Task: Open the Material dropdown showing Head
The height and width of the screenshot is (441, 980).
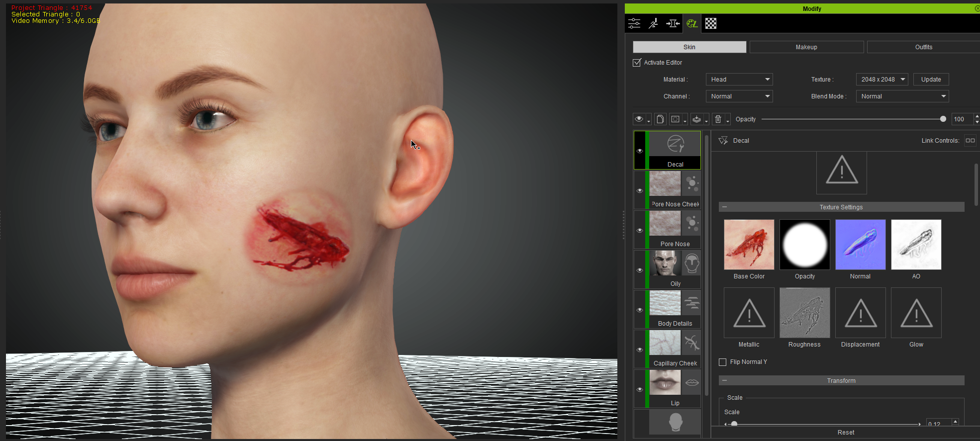Action: point(739,80)
